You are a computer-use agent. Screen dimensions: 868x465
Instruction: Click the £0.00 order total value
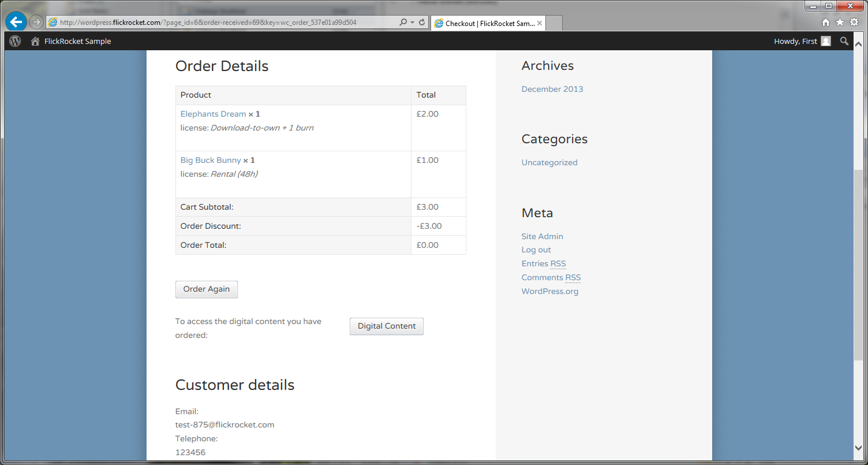coord(428,245)
